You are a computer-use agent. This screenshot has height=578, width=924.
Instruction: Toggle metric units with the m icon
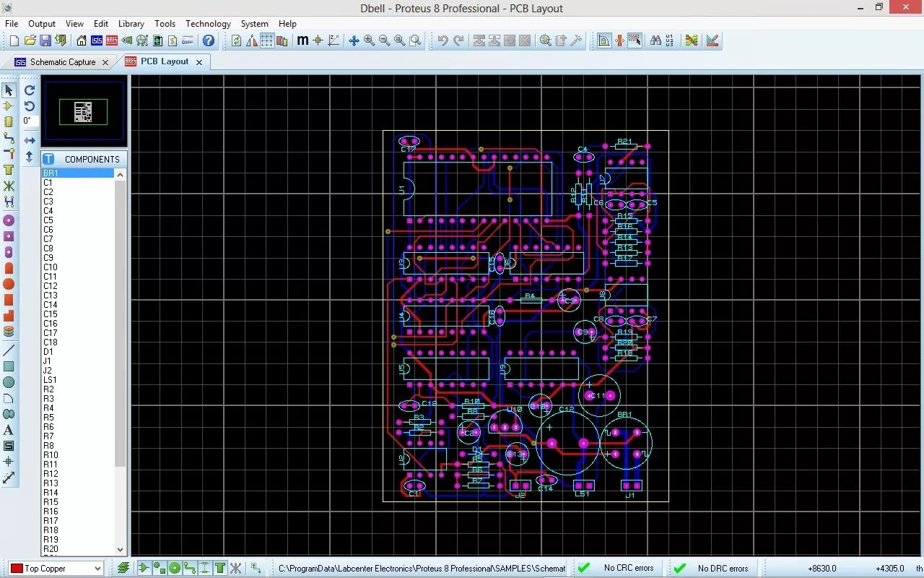coord(302,40)
